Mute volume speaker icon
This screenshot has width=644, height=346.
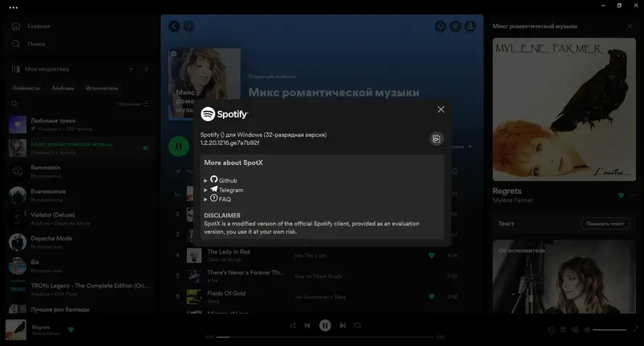(x=587, y=330)
